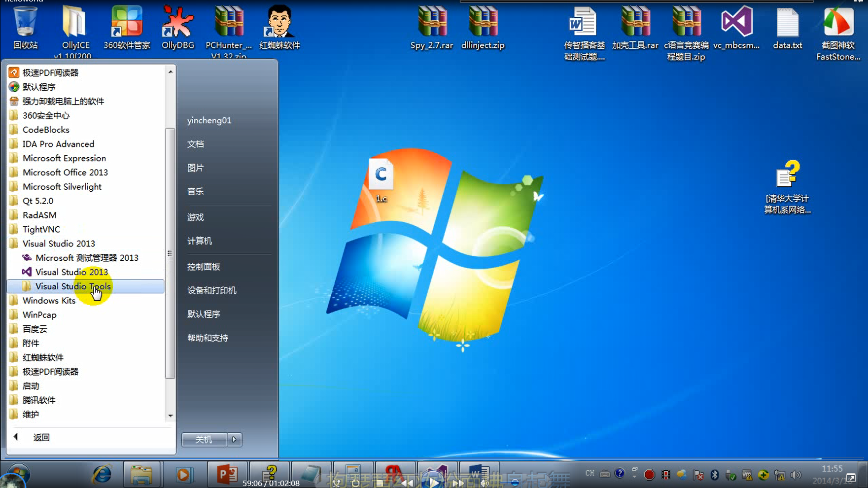Screen dimensions: 868x488
Task: Open the PCHunter archive desktop icon
Action: (229, 31)
